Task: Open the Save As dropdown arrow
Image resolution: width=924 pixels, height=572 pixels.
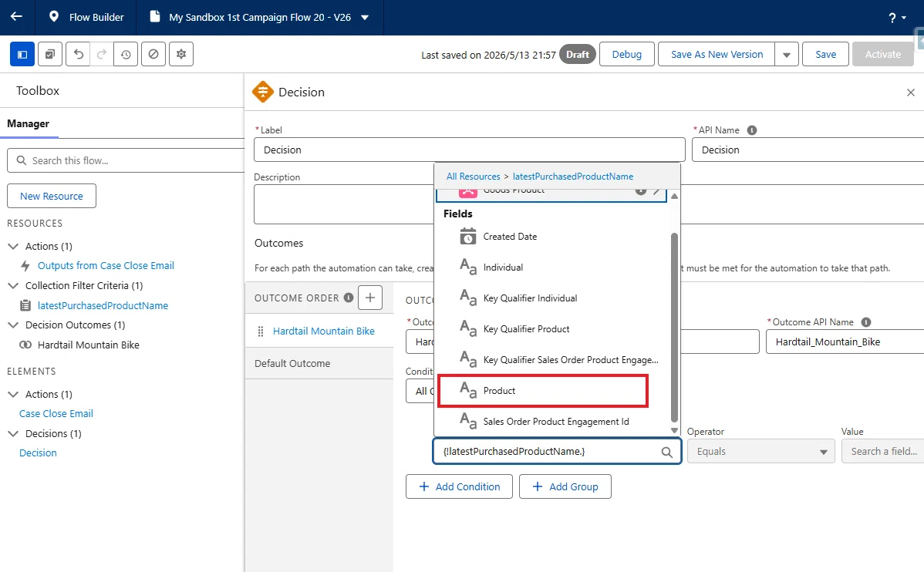Action: point(787,54)
